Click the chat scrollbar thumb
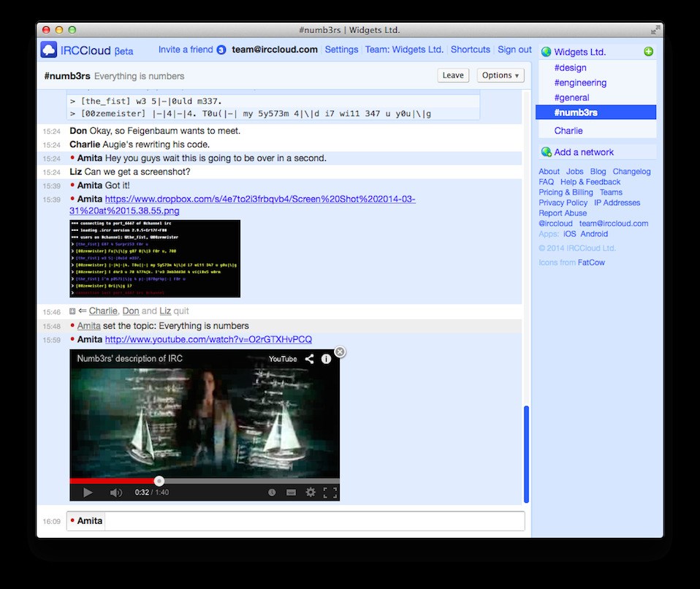The image size is (700, 589). pyautogui.click(x=526, y=454)
